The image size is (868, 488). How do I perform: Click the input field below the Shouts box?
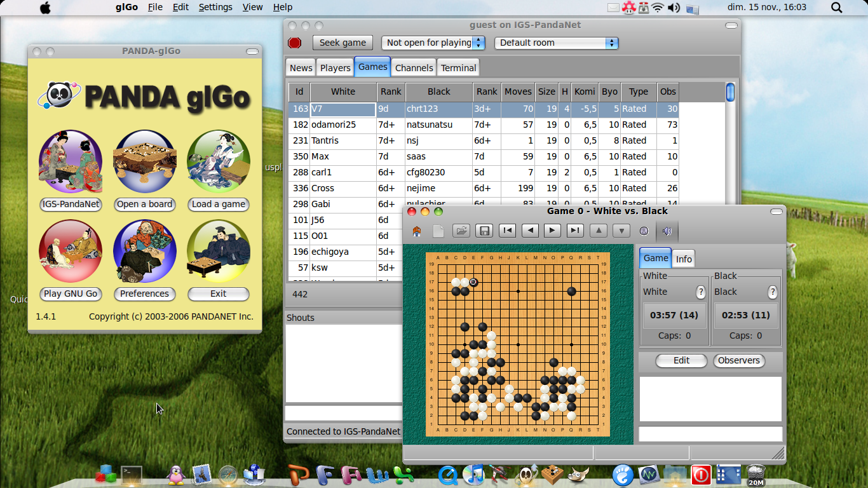point(344,413)
